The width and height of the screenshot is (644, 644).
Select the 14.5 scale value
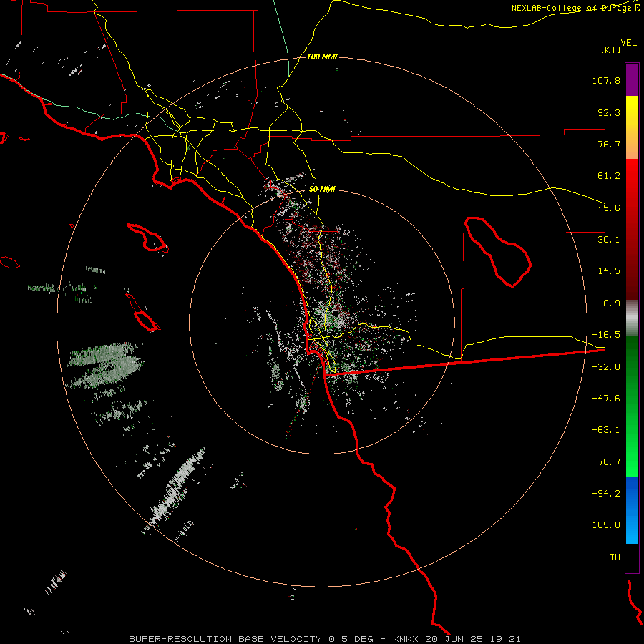coord(609,271)
